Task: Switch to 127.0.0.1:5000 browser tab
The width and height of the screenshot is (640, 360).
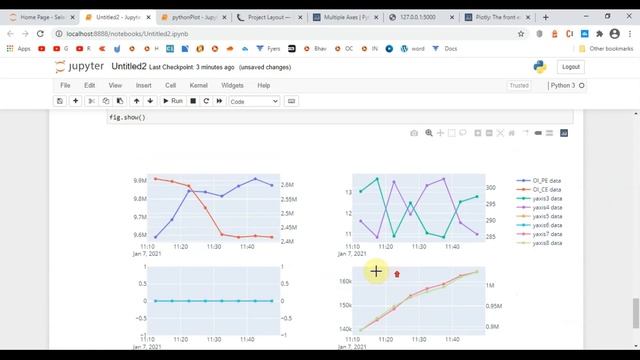Action: [422, 17]
